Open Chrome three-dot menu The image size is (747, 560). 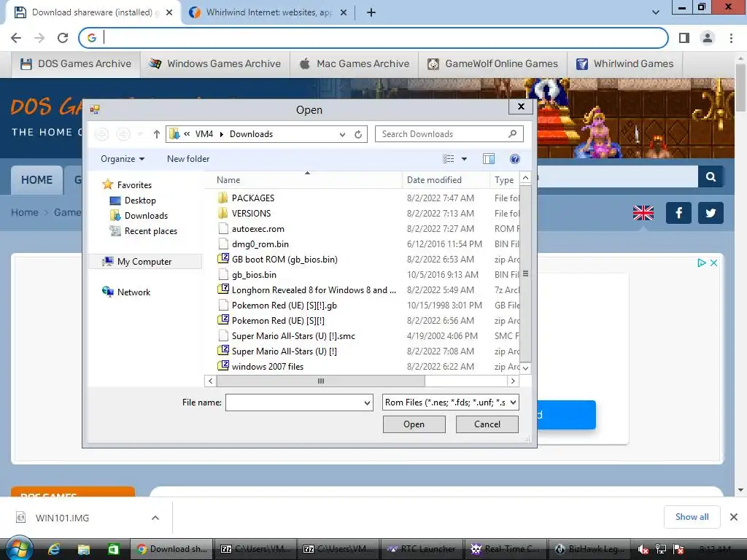coord(731,38)
